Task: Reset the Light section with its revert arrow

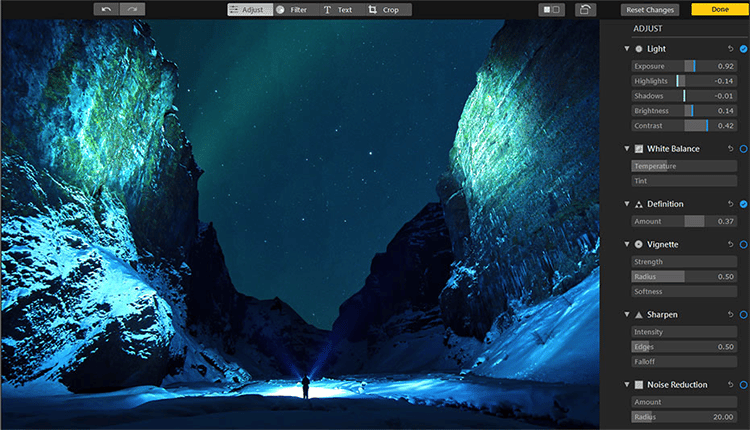Action: 729,48
